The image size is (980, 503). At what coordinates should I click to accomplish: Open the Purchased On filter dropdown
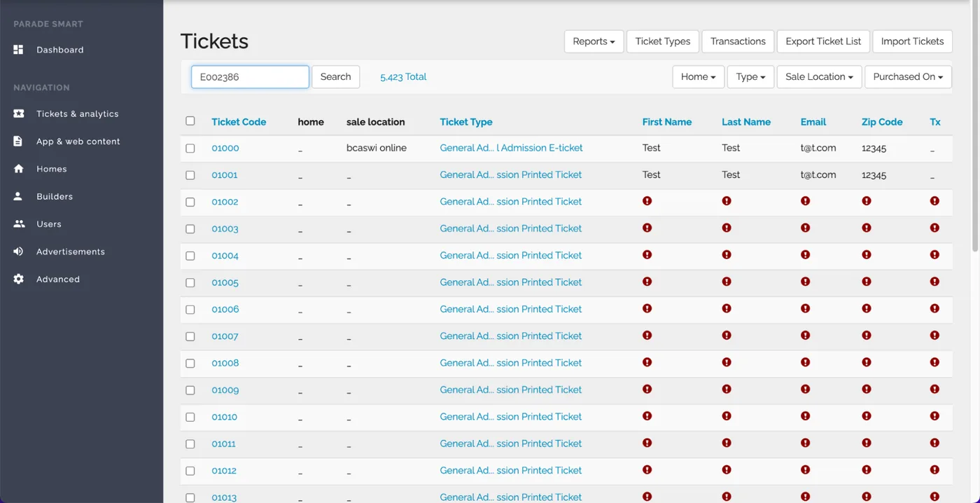click(x=908, y=77)
